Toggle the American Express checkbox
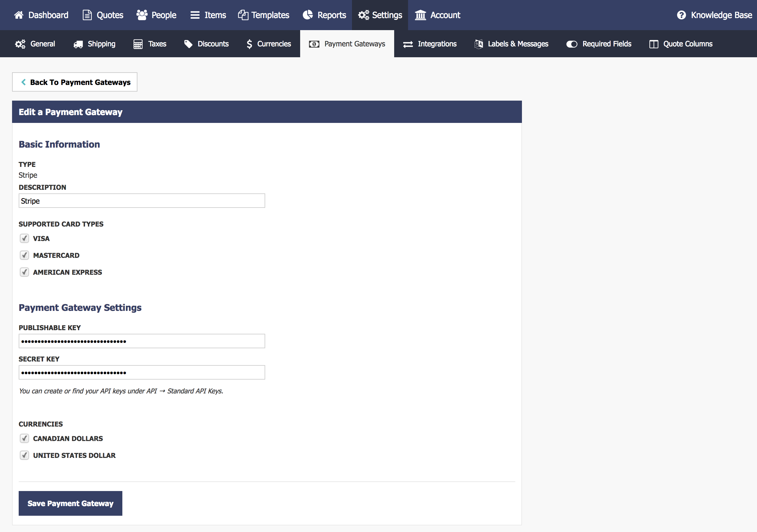757x532 pixels. (24, 272)
